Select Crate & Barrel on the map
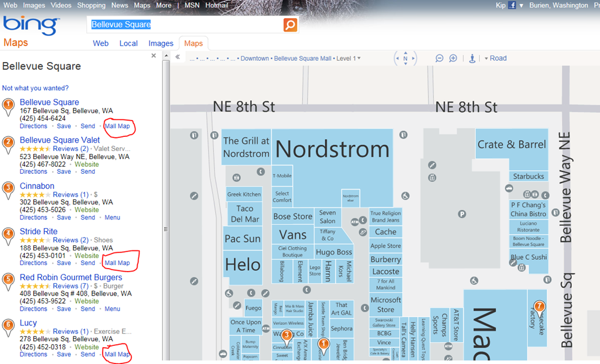 pos(512,145)
